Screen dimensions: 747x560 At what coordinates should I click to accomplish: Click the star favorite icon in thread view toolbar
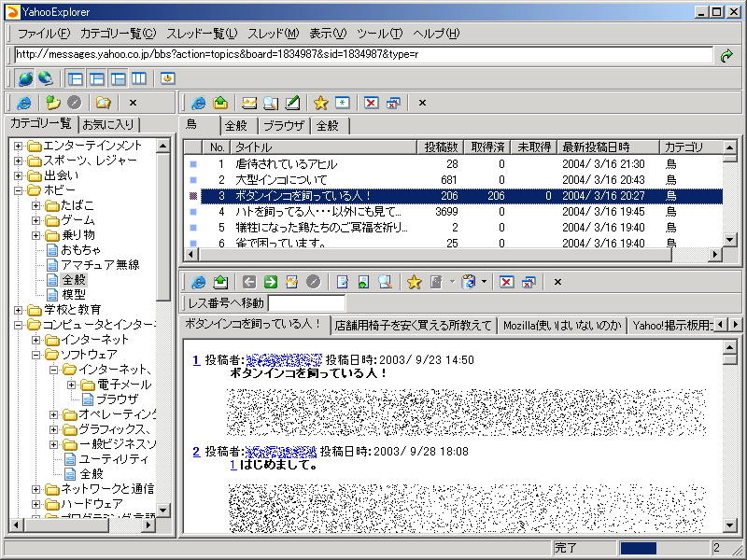coord(414,282)
